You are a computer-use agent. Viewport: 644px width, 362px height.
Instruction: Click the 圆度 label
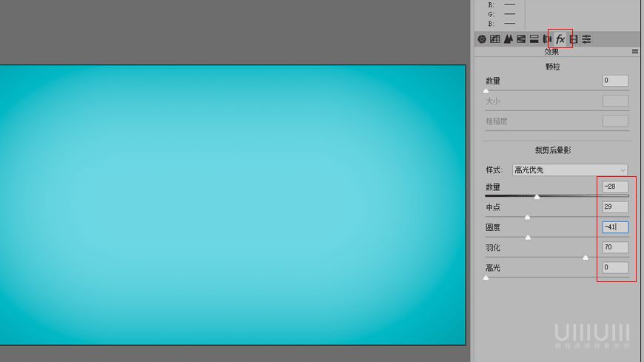click(493, 227)
